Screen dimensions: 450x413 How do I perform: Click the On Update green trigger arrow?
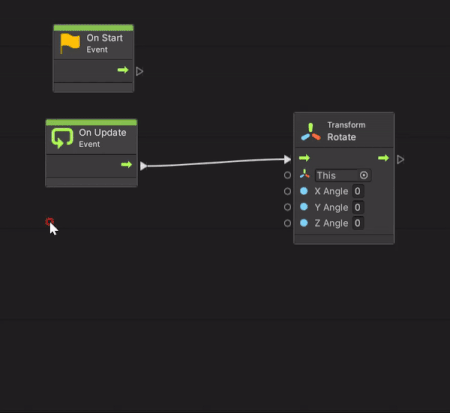126,164
